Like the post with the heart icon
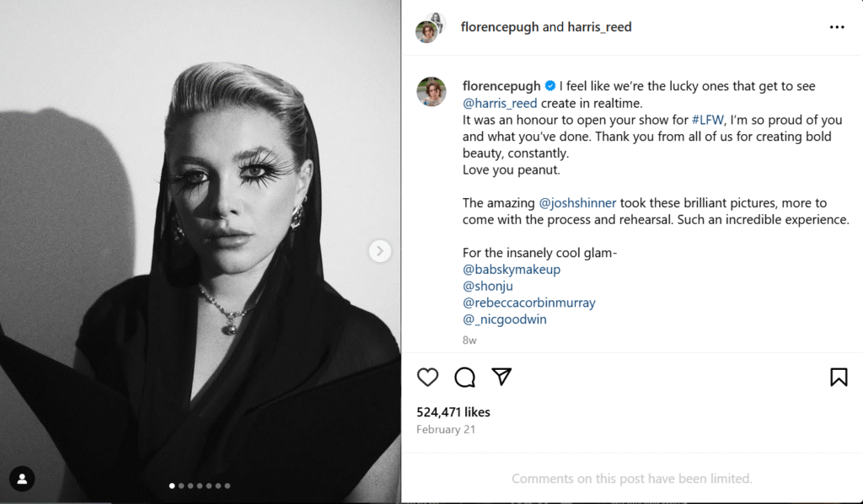The image size is (863, 504). pos(427,378)
